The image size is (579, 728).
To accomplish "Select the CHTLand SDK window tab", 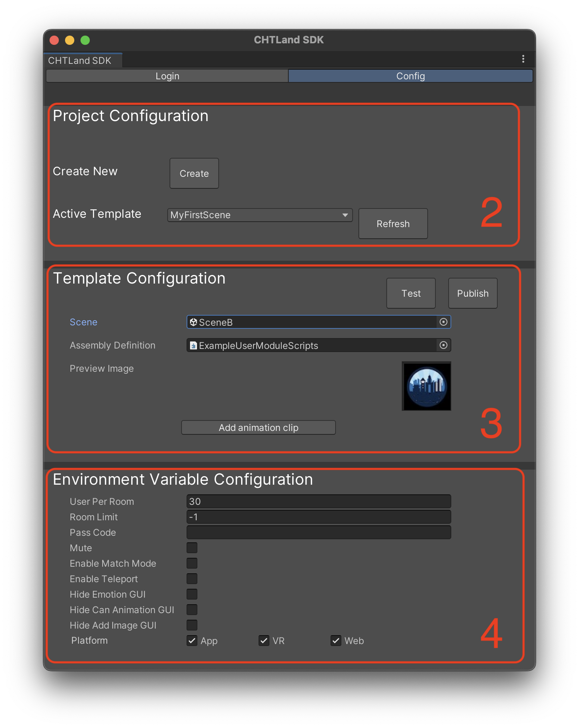I will 83,60.
